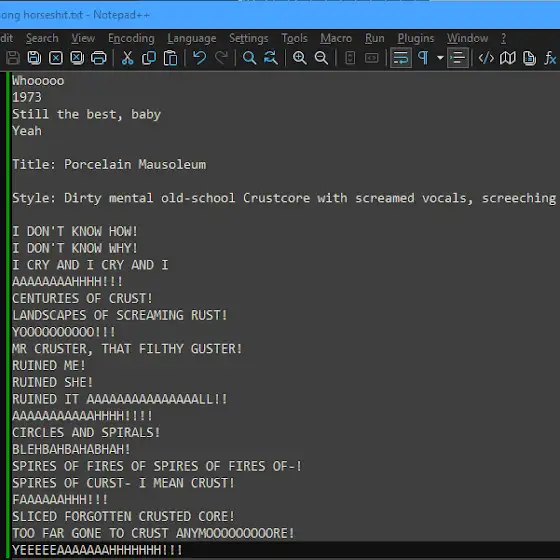Cut selection with the scissors icon
This screenshot has width=560, height=560.
128,58
